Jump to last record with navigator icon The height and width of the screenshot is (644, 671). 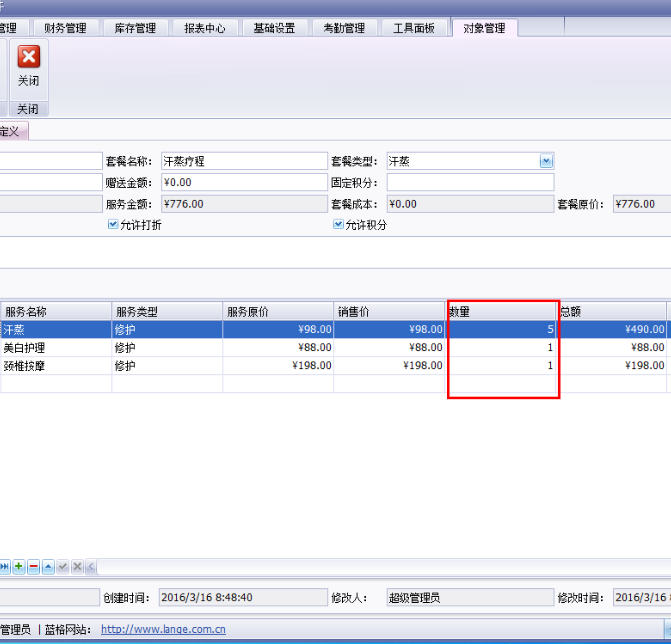[5, 567]
